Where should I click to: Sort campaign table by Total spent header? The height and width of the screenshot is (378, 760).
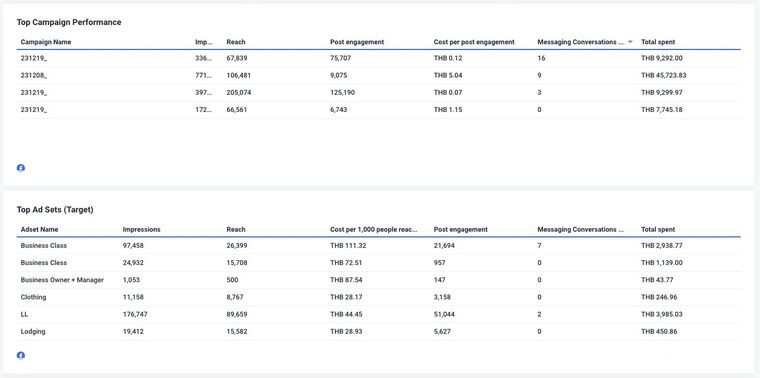[x=658, y=42]
